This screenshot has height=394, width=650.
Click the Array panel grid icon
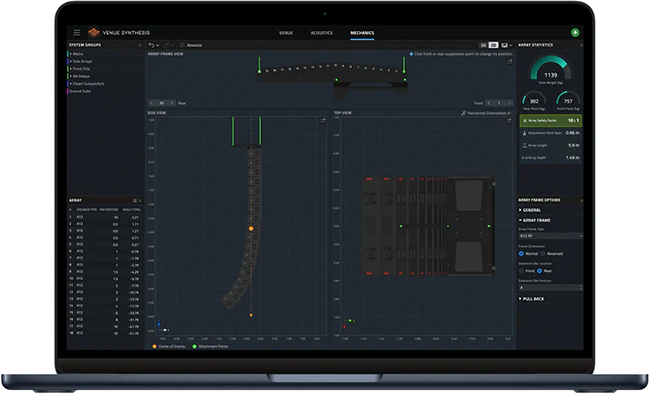135,201
